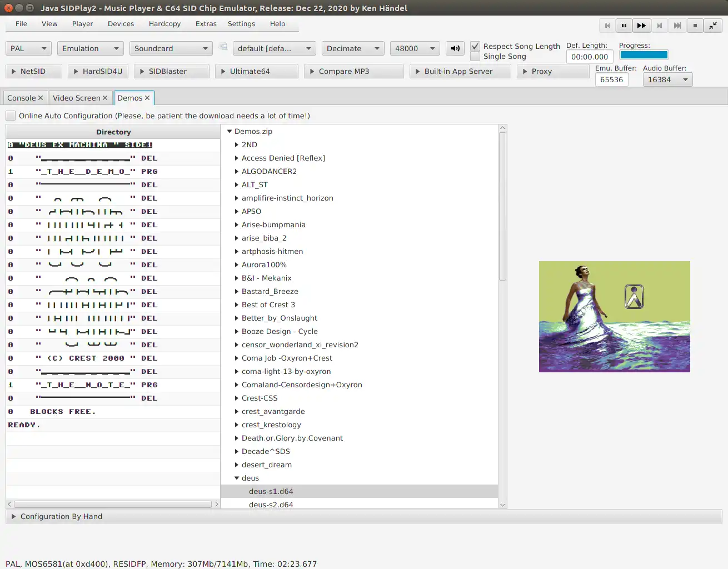The width and height of the screenshot is (728, 569).
Task: Switch to the Video Screen tab
Action: 76,97
